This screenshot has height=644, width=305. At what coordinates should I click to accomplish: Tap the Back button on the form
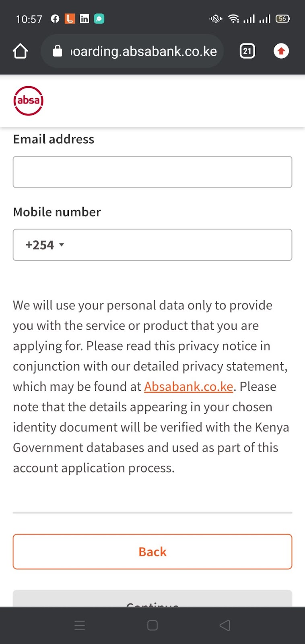point(152,552)
